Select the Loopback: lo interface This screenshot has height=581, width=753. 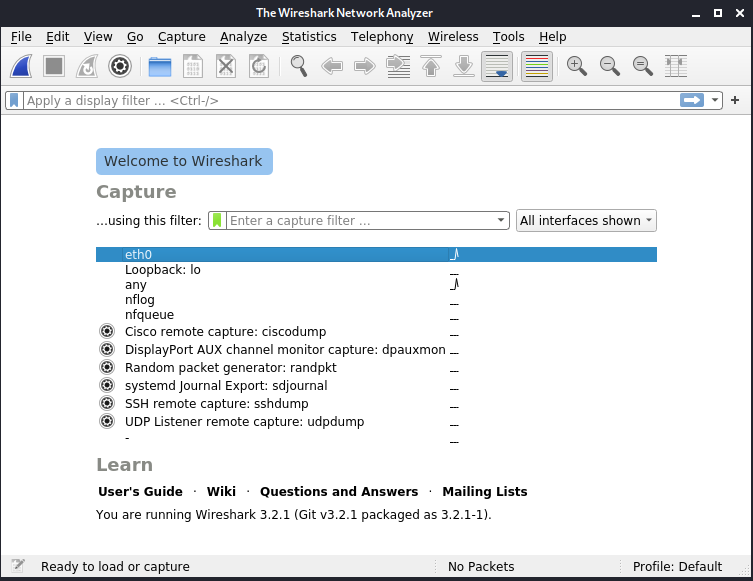pyautogui.click(x=162, y=270)
